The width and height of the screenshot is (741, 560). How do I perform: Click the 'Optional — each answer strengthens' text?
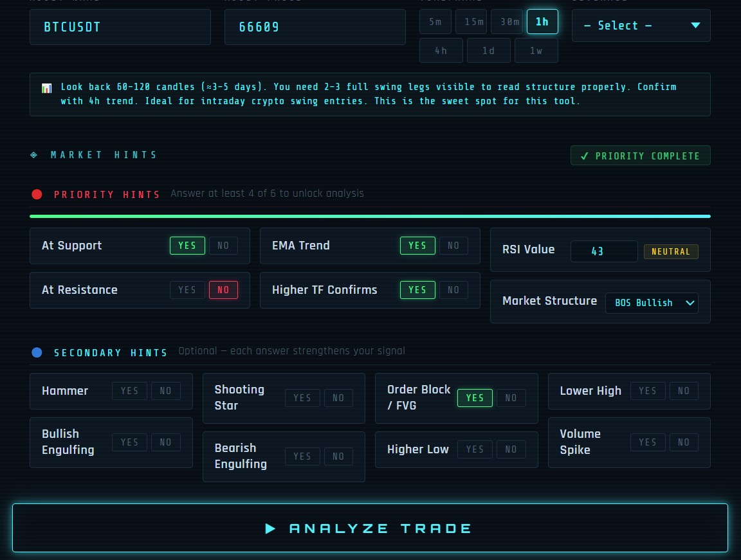click(291, 351)
